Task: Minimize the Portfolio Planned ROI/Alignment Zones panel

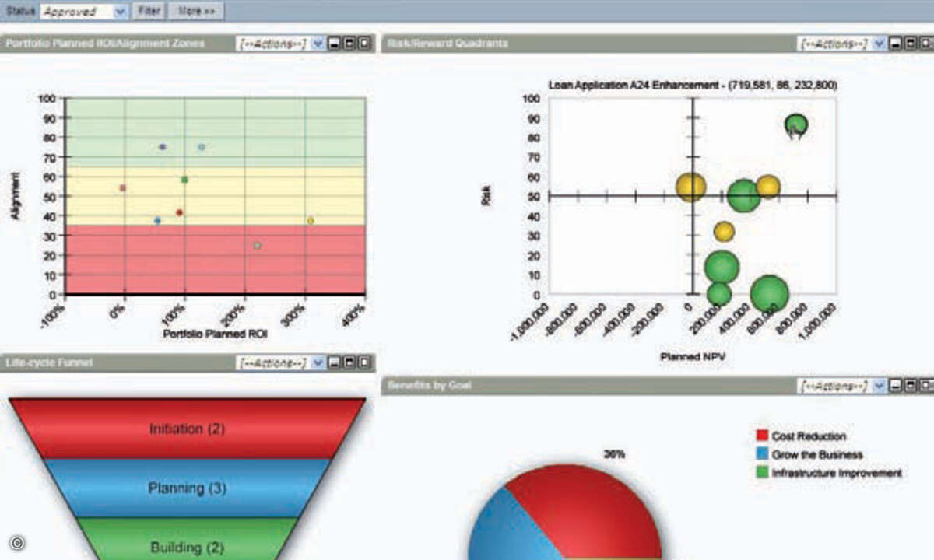Action: click(335, 44)
